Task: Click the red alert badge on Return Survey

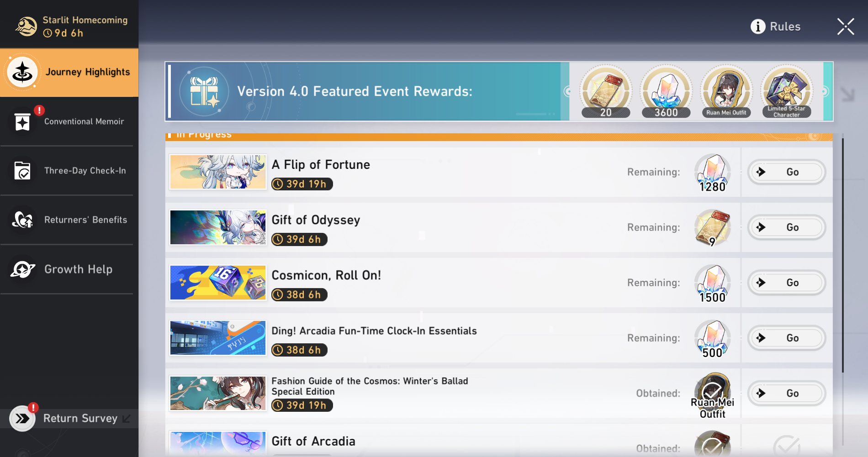Action: click(x=33, y=408)
